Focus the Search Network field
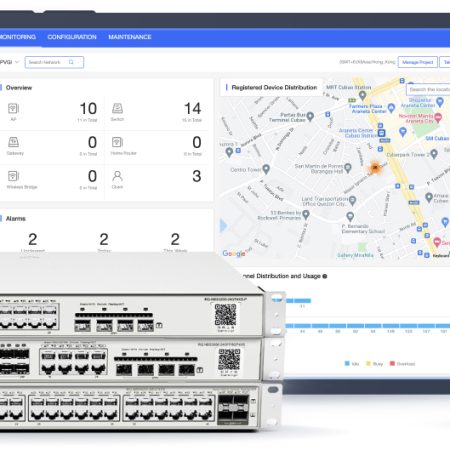450x450 pixels. click(x=54, y=62)
